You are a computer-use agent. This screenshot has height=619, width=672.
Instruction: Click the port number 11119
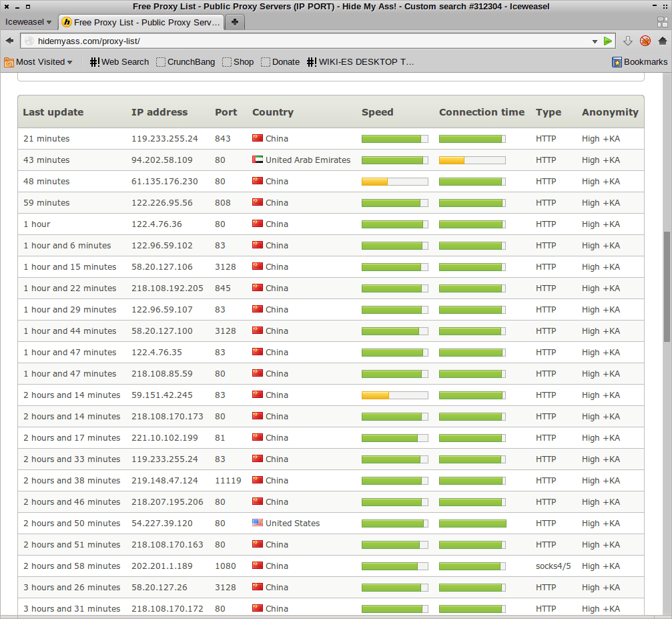[228, 481]
